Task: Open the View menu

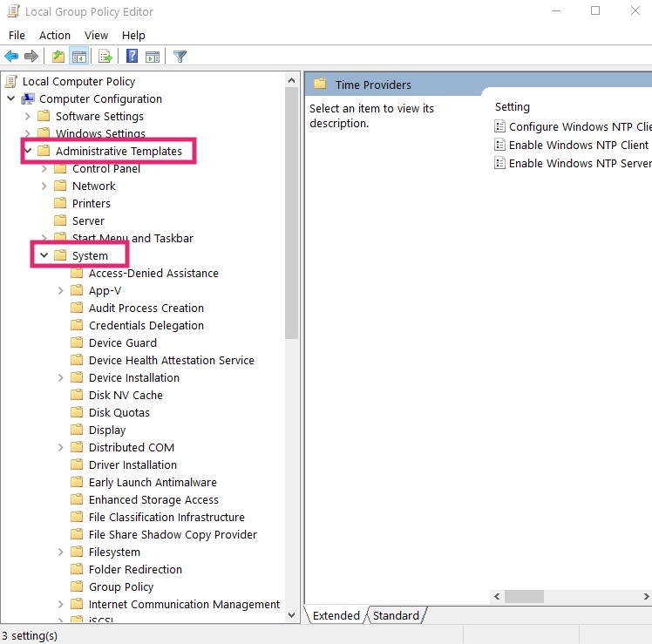Action: coord(96,36)
